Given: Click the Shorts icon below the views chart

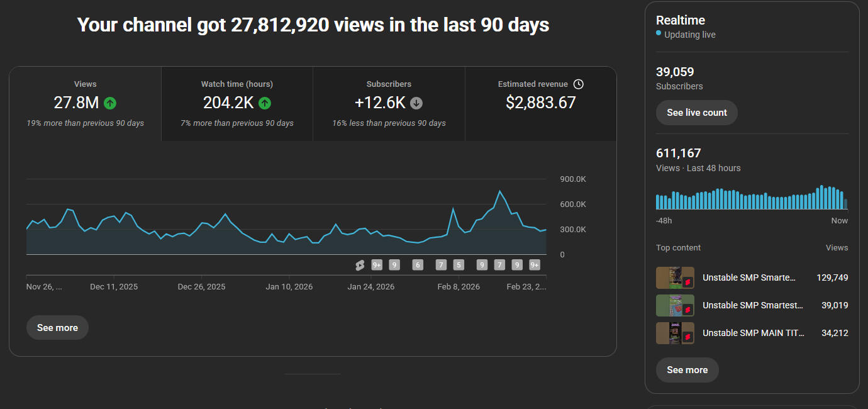Looking at the screenshot, I should click(x=360, y=265).
